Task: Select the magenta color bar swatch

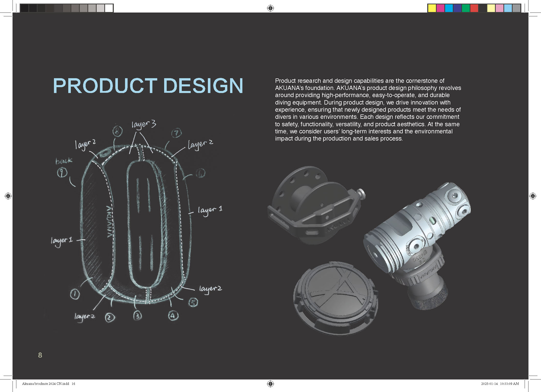Action: (x=440, y=8)
